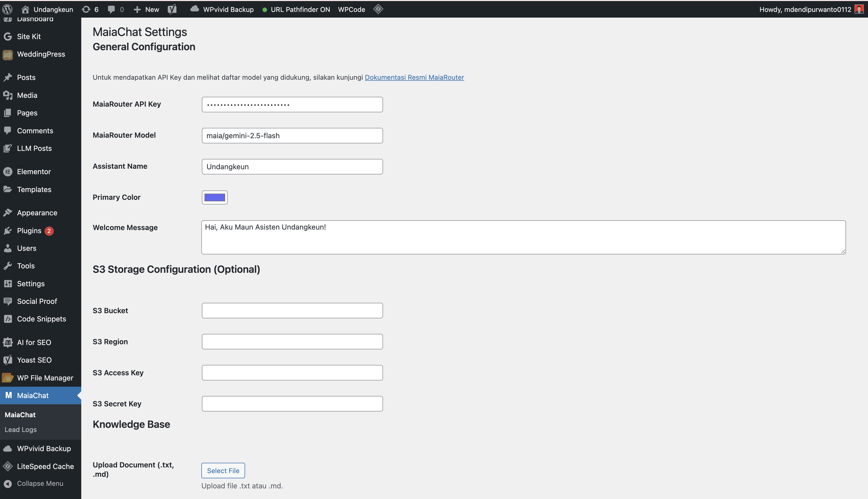Click the S3 Region input field
The image size is (868, 499).
tap(292, 342)
